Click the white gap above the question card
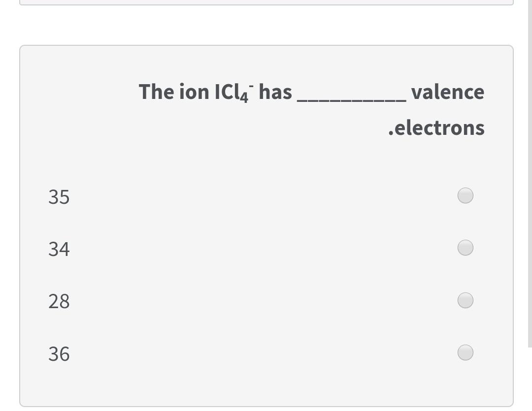The width and height of the screenshot is (532, 411). coord(266,26)
